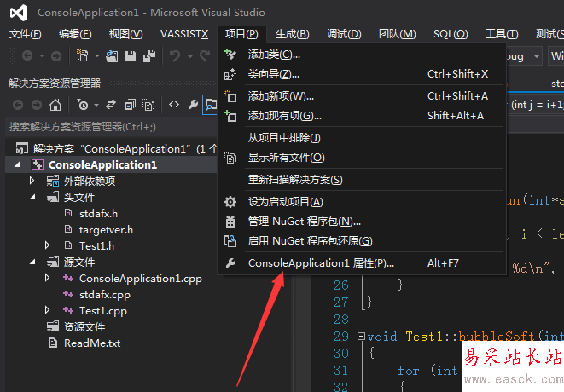Toggle Show All Files in Solution Explorer
This screenshot has width=564, height=392.
148,105
